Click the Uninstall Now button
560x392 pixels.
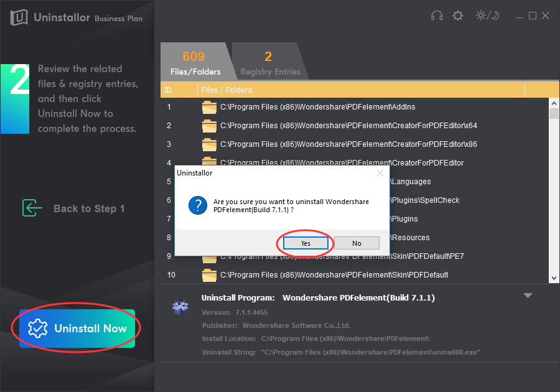point(77,329)
